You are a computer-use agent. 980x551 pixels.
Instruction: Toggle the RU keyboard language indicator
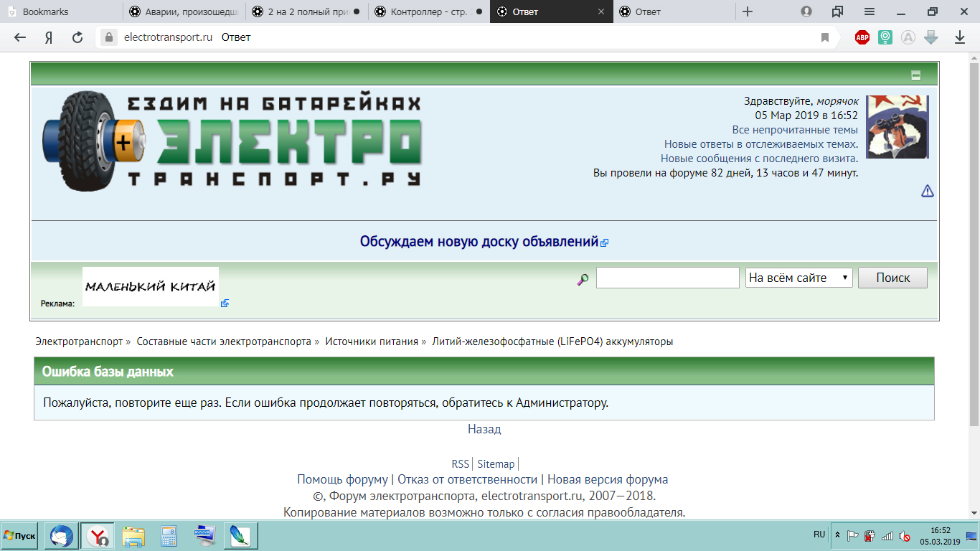click(819, 534)
